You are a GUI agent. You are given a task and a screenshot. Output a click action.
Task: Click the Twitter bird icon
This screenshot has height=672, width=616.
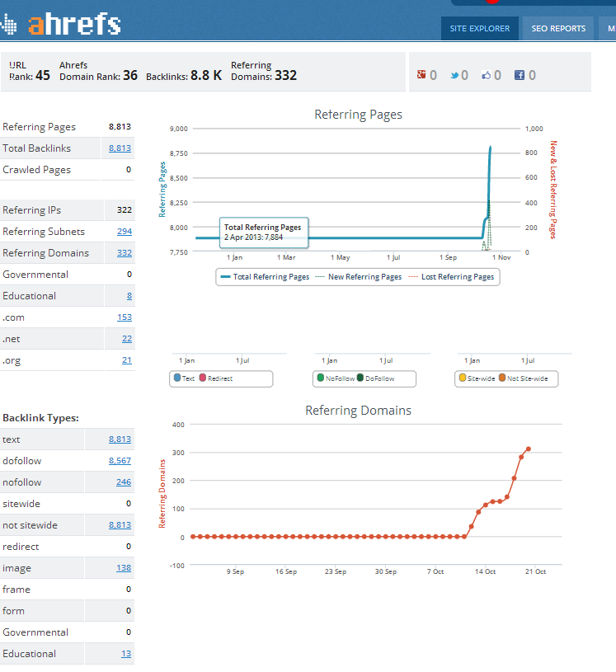[x=454, y=75]
